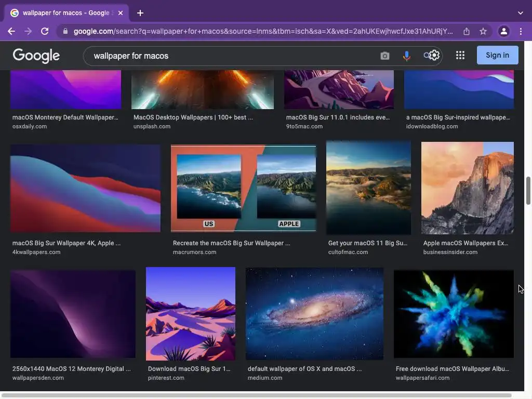The height and width of the screenshot is (399, 532).
Task: Click Get your macOS 11 Big Su title
Action: (368, 243)
